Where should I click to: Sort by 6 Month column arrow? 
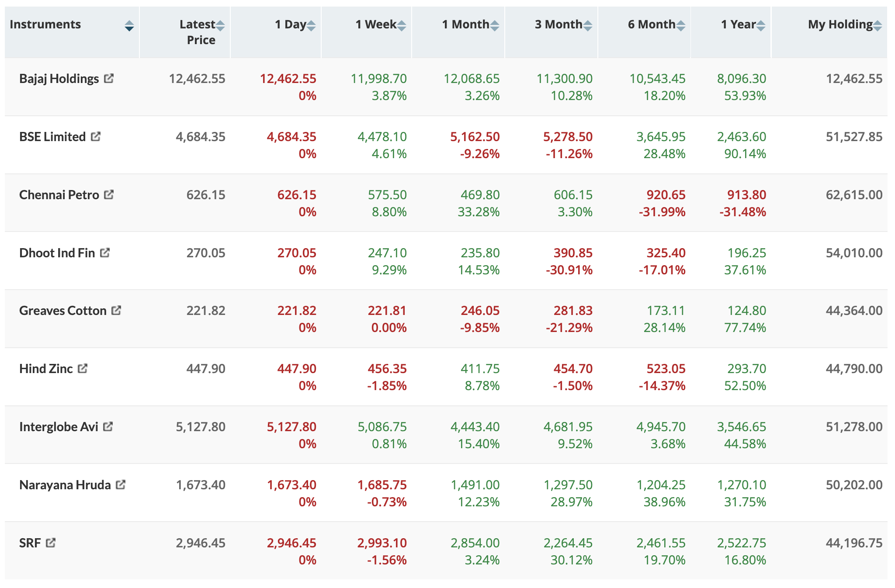pos(680,26)
